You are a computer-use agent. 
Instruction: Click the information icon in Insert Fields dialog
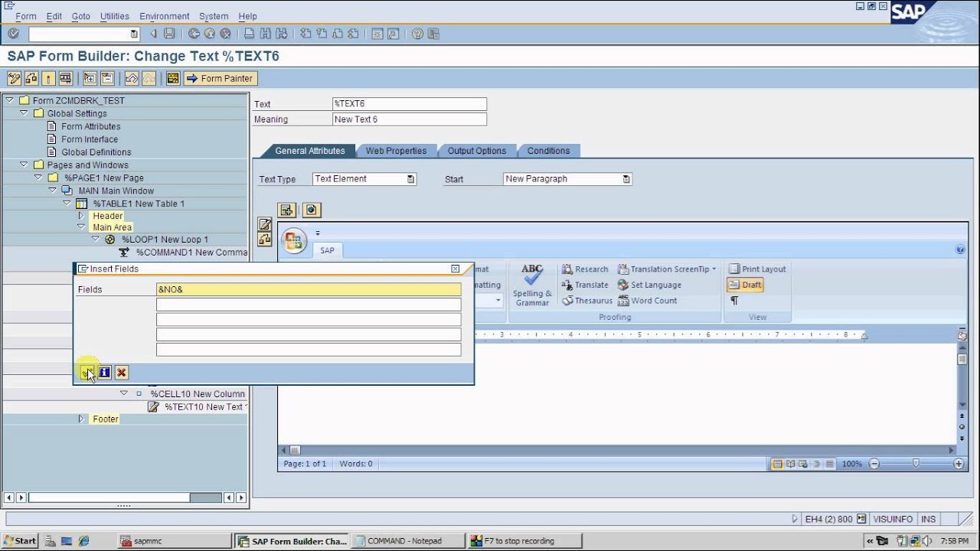pos(104,373)
